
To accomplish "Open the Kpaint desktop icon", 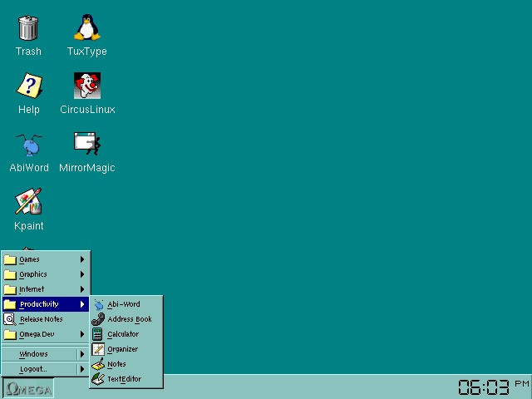I will click(28, 201).
